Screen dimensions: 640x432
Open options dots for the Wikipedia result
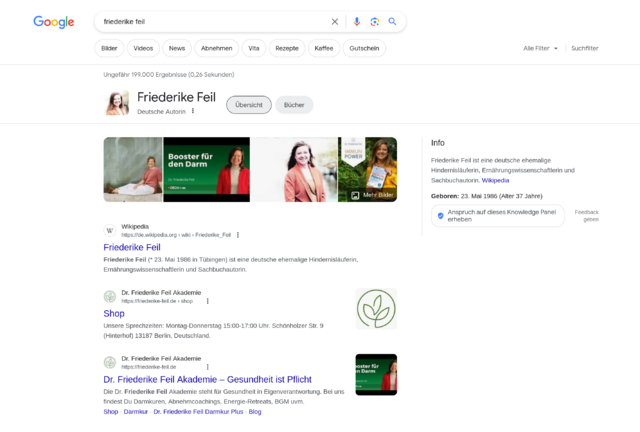pos(238,235)
